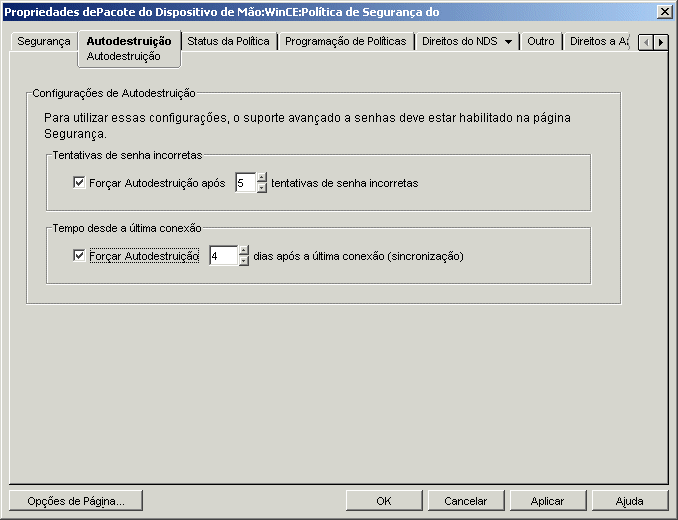Open the Direitos do NDS tab
This screenshot has height=520, width=678.
pyautogui.click(x=460, y=41)
